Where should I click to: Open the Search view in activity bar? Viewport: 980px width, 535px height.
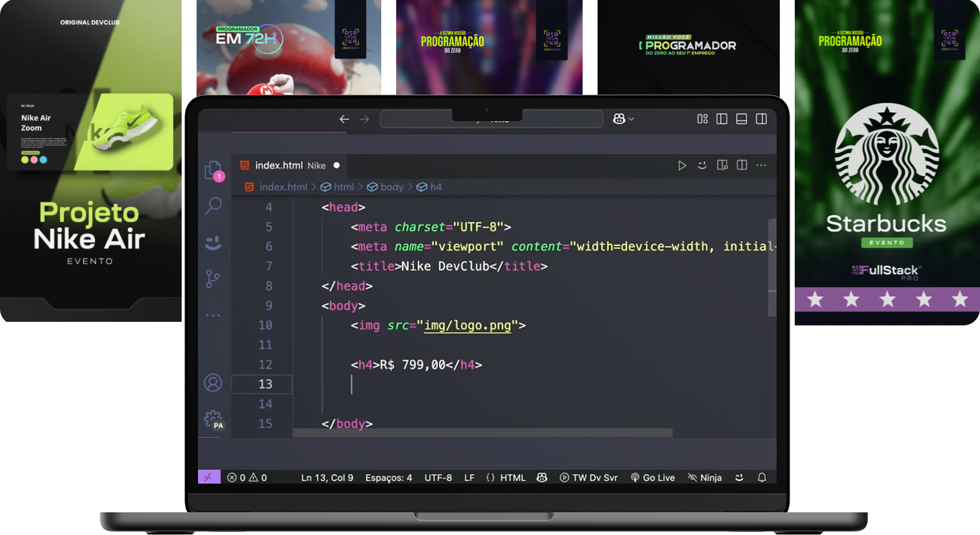[x=213, y=206]
